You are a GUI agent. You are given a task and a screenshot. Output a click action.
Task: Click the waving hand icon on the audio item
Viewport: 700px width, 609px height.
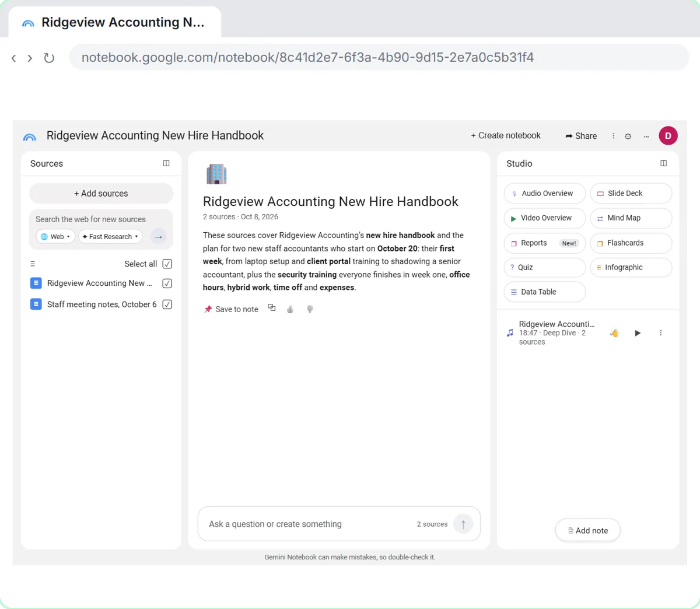coord(614,333)
